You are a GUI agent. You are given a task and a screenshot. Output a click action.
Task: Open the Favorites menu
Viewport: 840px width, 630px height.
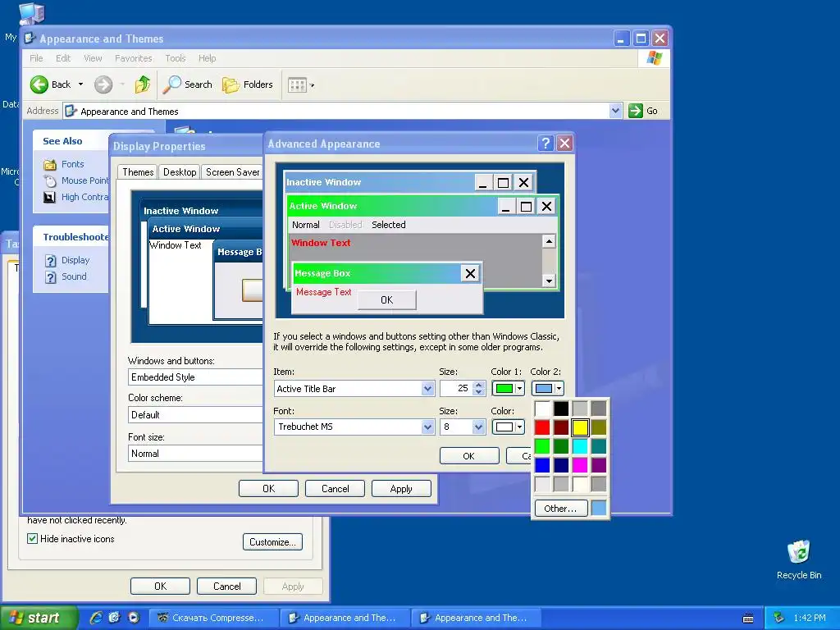[x=134, y=58]
